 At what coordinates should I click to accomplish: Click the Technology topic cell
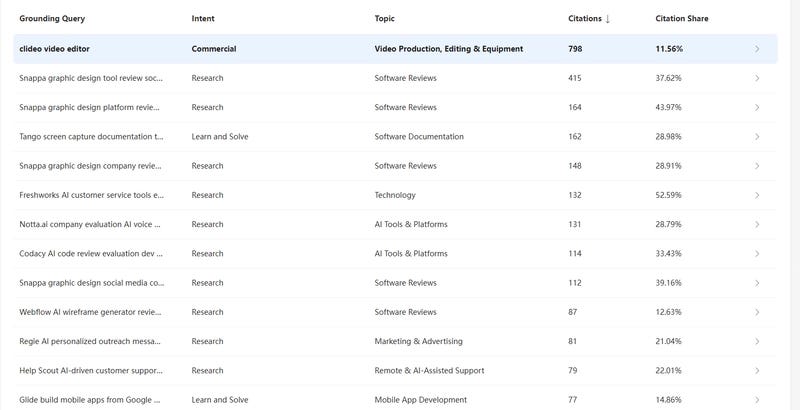395,195
